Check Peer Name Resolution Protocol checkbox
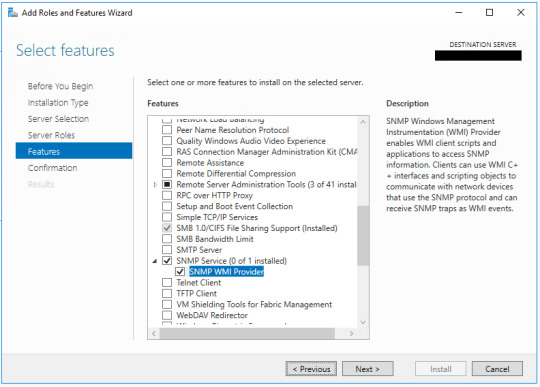The width and height of the screenshot is (540, 387). click(x=167, y=130)
